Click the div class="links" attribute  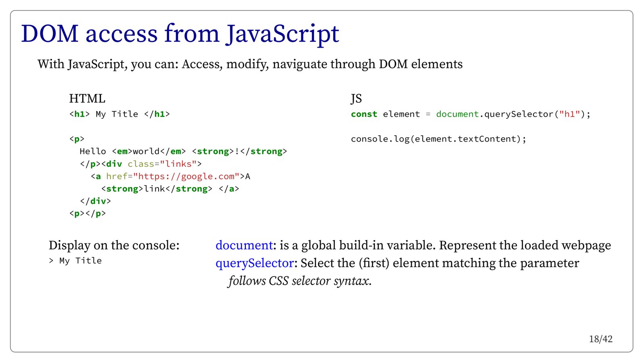(164, 164)
